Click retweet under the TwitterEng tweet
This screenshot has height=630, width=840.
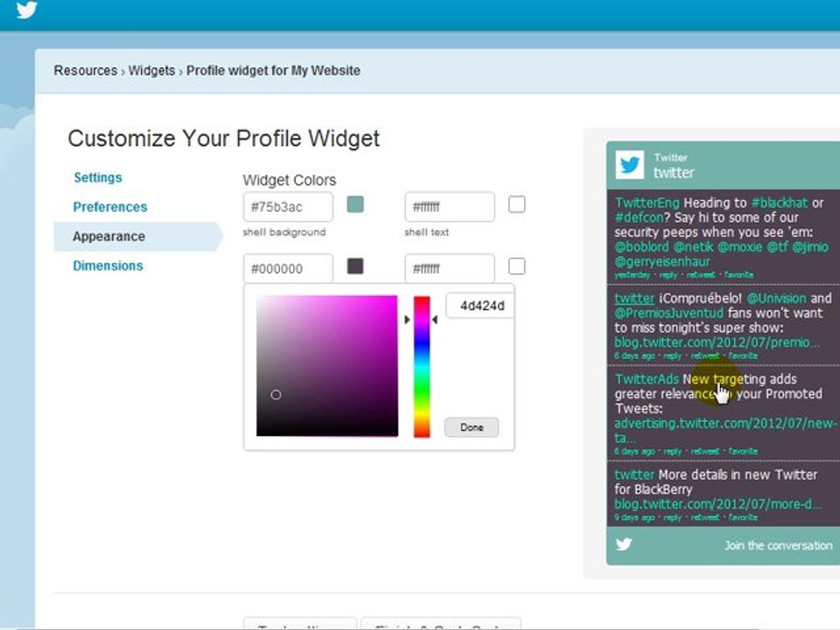(x=701, y=275)
